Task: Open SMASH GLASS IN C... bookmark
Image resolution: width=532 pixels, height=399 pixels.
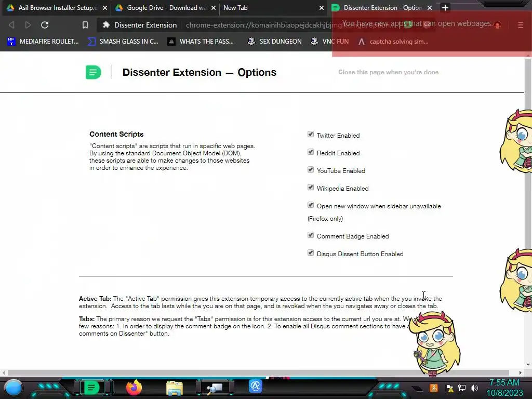Action: tap(123, 42)
